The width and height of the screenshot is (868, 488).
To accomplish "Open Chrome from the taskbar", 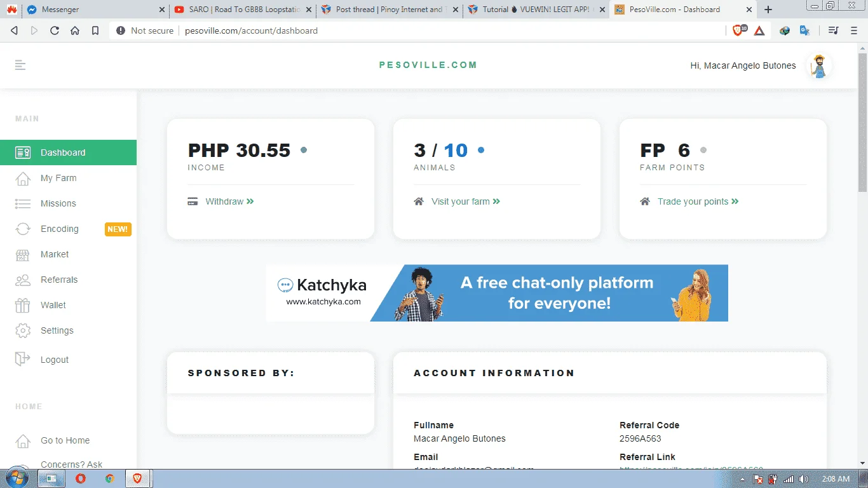I will tap(109, 478).
